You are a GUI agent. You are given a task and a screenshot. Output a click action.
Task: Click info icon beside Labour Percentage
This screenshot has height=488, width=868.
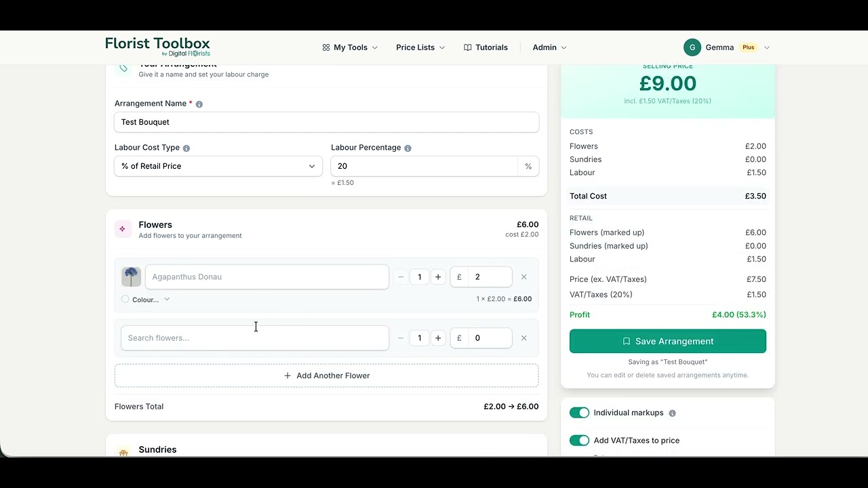click(408, 148)
